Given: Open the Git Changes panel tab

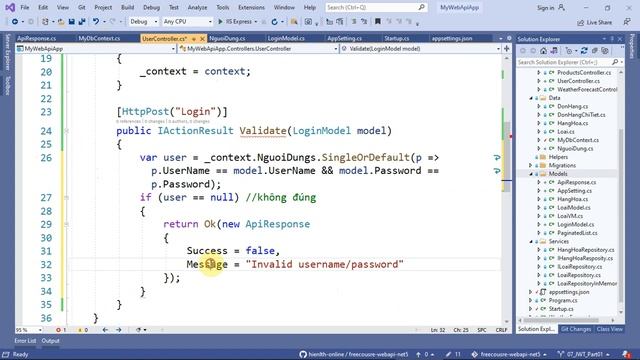Looking at the screenshot, I should pos(576,329).
